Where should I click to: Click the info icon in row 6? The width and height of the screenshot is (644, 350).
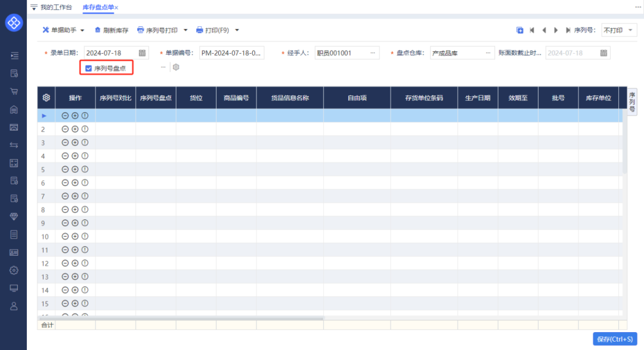(85, 183)
